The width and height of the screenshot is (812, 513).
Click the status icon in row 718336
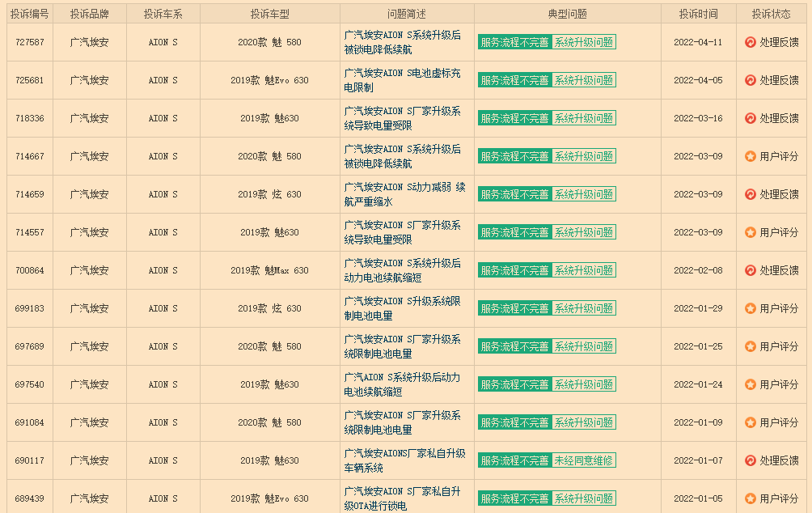click(x=750, y=118)
